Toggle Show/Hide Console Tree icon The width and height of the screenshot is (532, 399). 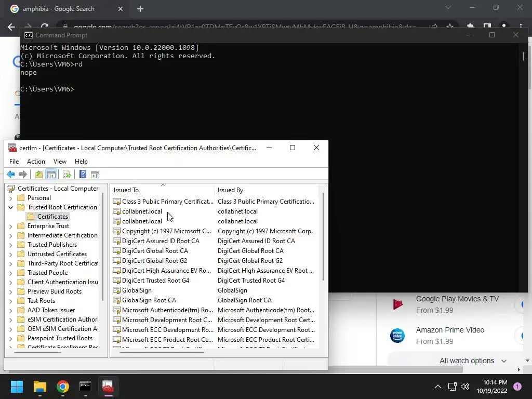tap(51, 175)
